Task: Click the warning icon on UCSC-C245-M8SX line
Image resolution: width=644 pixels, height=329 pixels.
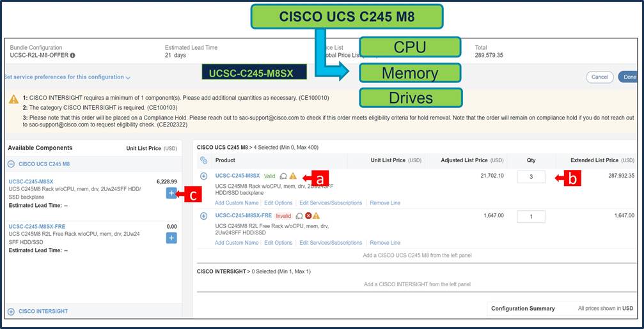Action: (293, 176)
